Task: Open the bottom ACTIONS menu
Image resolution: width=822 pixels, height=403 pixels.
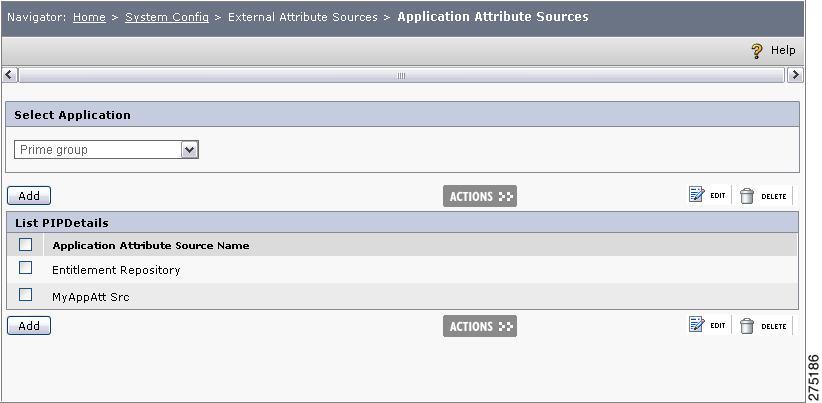Action: click(480, 326)
